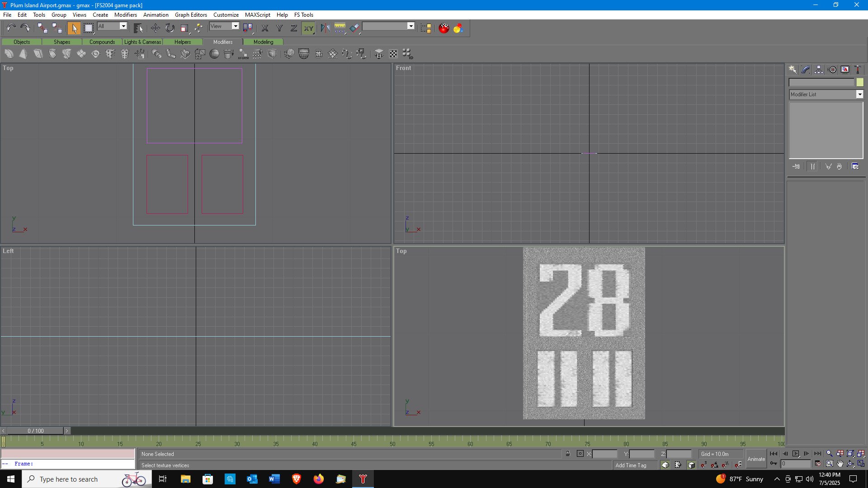Open the Create command panel tab
Viewport: 868px width, 488px height.
click(793, 70)
